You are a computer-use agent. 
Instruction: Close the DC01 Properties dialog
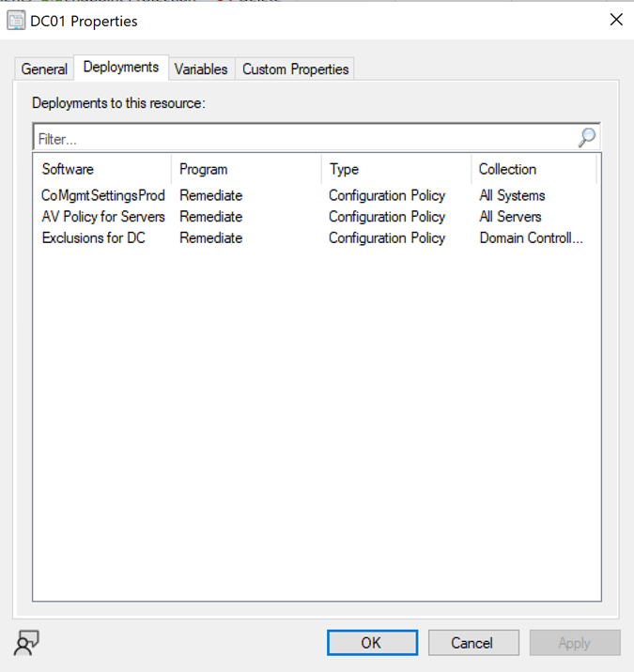coord(616,20)
